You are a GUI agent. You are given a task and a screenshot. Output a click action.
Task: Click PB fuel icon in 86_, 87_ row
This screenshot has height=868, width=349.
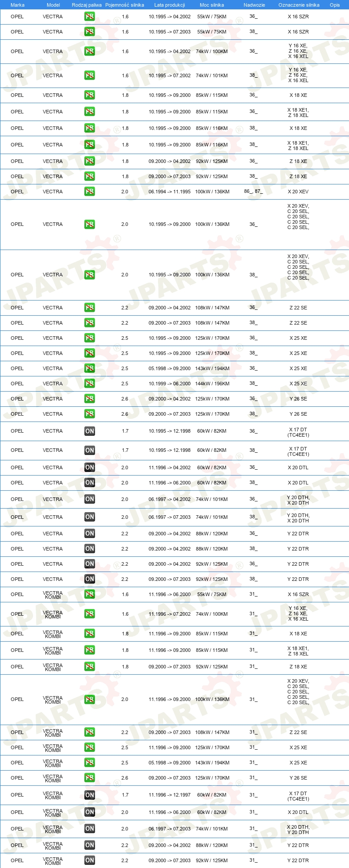pyautogui.click(x=90, y=192)
